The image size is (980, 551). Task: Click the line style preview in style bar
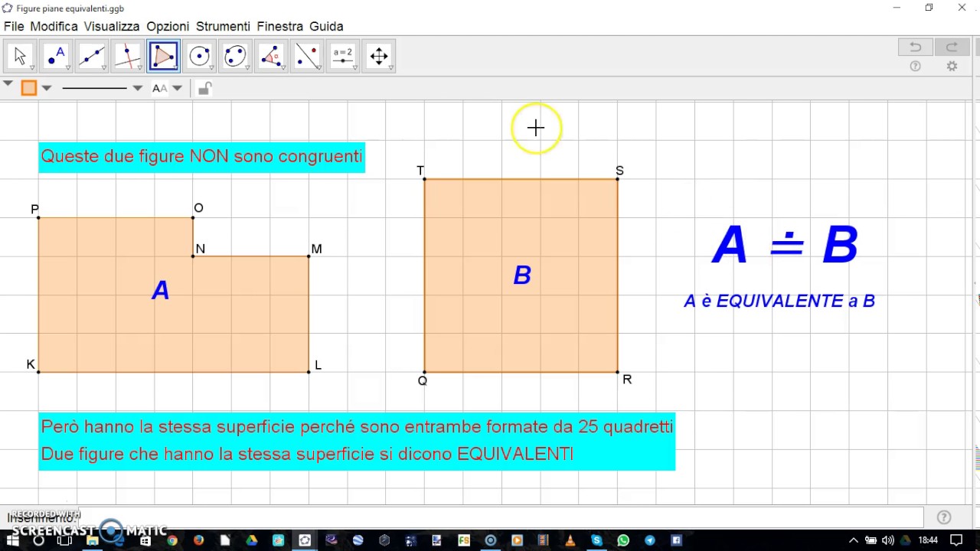[x=94, y=88]
